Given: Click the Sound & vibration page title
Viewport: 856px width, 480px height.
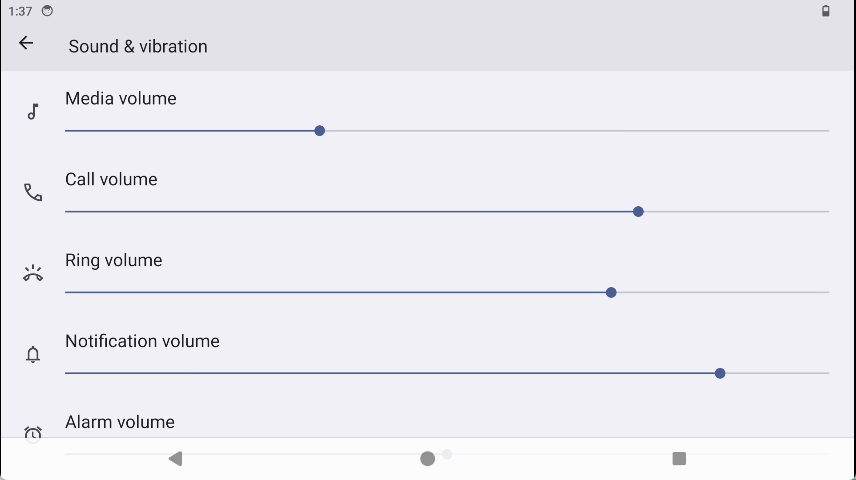Looking at the screenshot, I should [138, 46].
